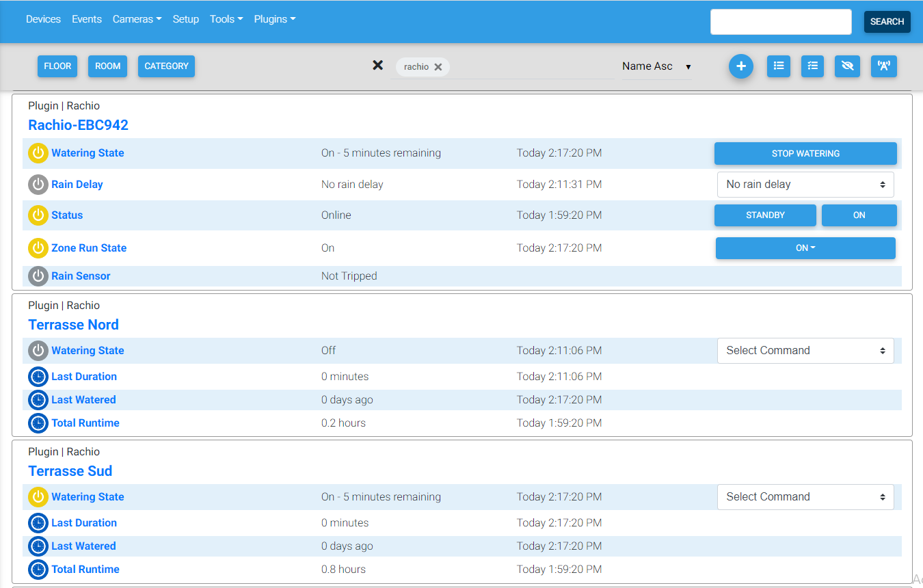Open the No rain delay dropdown

click(x=805, y=185)
